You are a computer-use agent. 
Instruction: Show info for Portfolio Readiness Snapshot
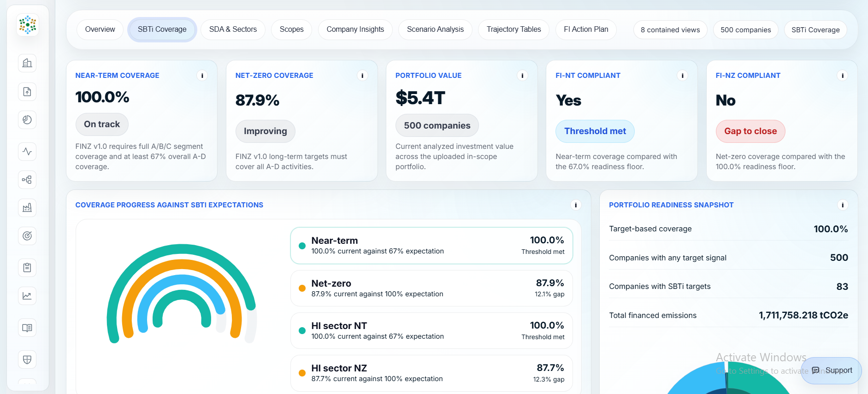[843, 205]
